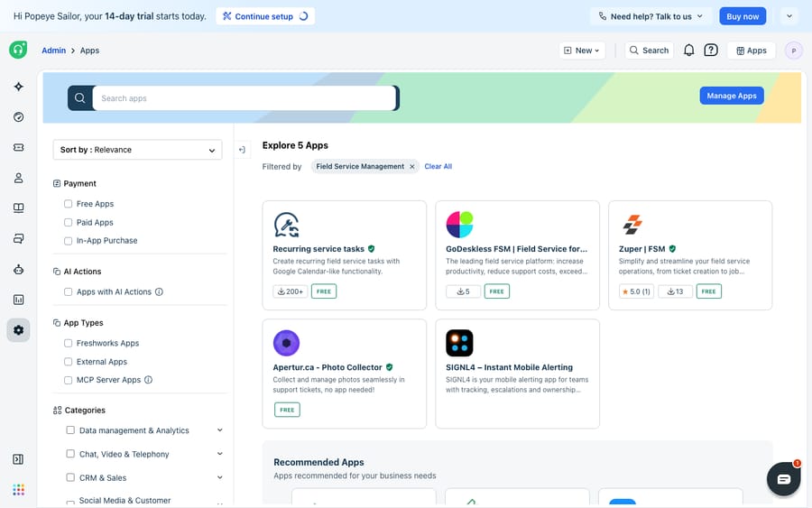Enable the Free Apps checkbox

click(68, 204)
